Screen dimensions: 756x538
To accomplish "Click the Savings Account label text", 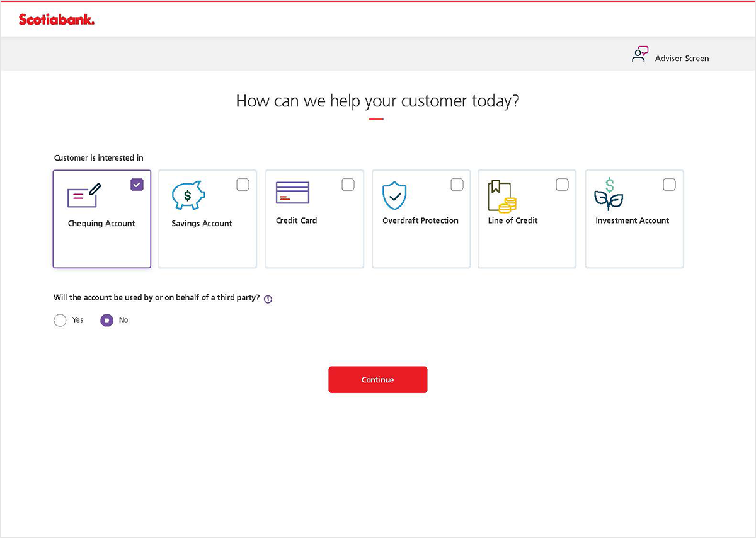I will (202, 224).
